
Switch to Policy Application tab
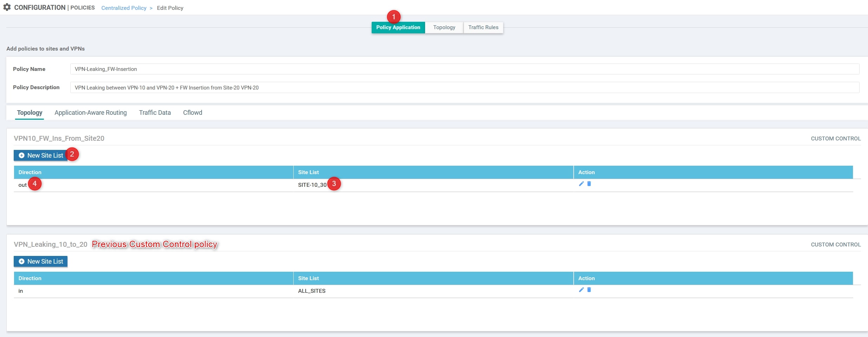click(x=398, y=27)
